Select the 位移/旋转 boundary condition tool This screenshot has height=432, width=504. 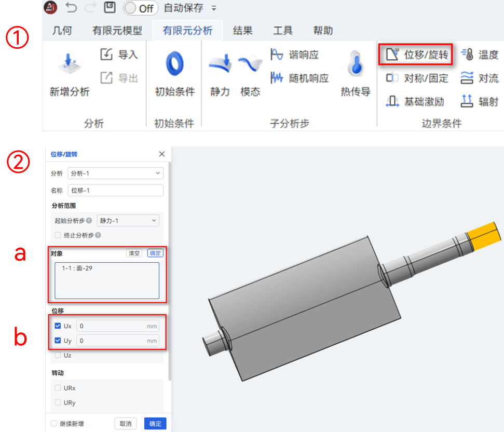click(415, 54)
